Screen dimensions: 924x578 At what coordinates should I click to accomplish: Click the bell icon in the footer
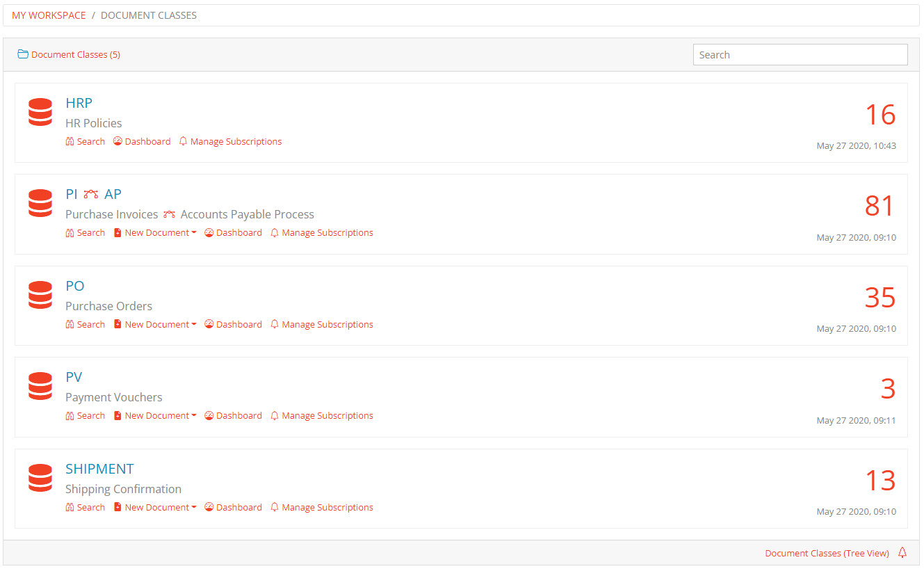[x=902, y=553]
